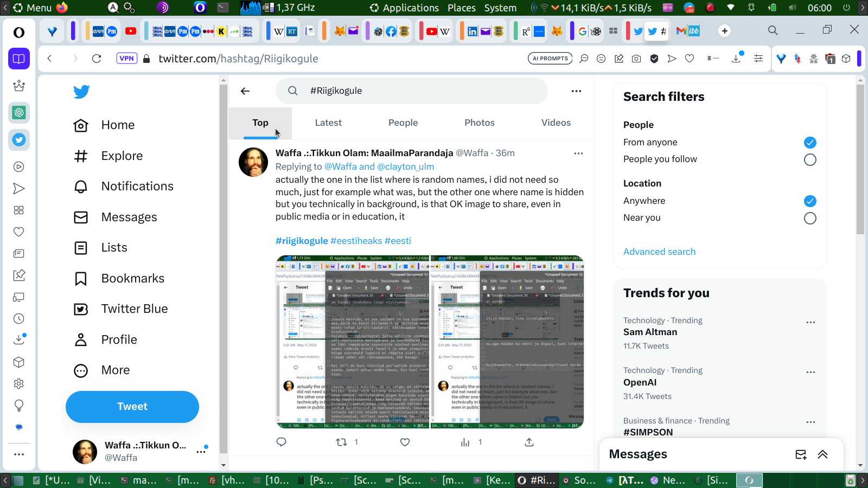The height and width of the screenshot is (488, 868).
Task: Open Twitter Blue in the sidebar
Action: (x=120, y=309)
